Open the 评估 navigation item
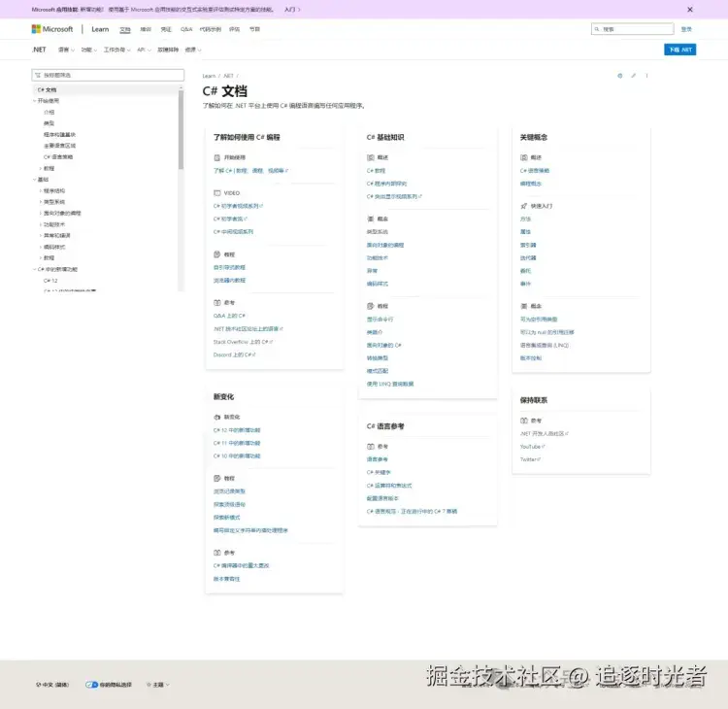 [x=235, y=29]
